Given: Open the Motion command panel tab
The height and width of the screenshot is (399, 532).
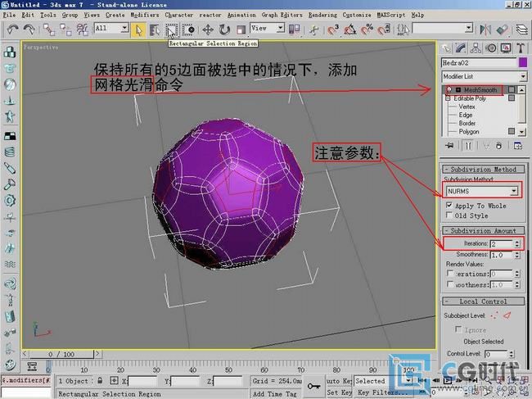Looking at the screenshot, I should tap(490, 48).
